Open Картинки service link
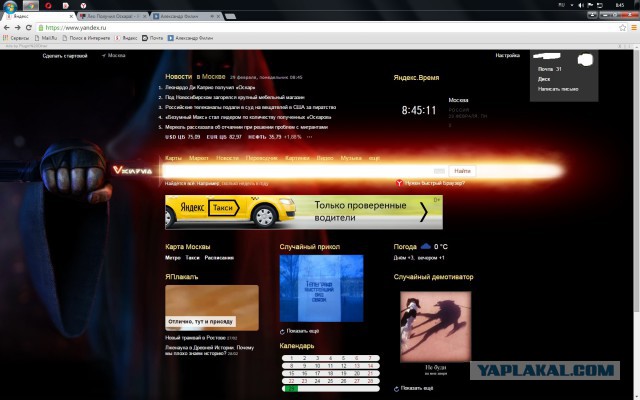Screen dimensions: 640x400 [x=297, y=158]
